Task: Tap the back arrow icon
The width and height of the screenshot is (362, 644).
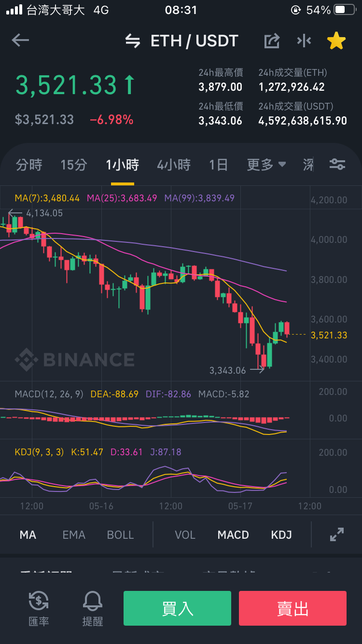Action: [x=20, y=41]
